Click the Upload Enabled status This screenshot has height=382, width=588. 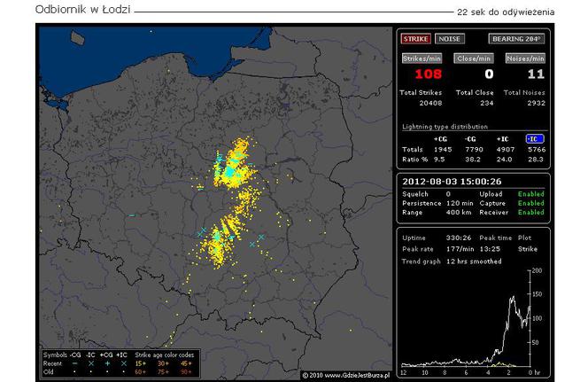coord(531,194)
